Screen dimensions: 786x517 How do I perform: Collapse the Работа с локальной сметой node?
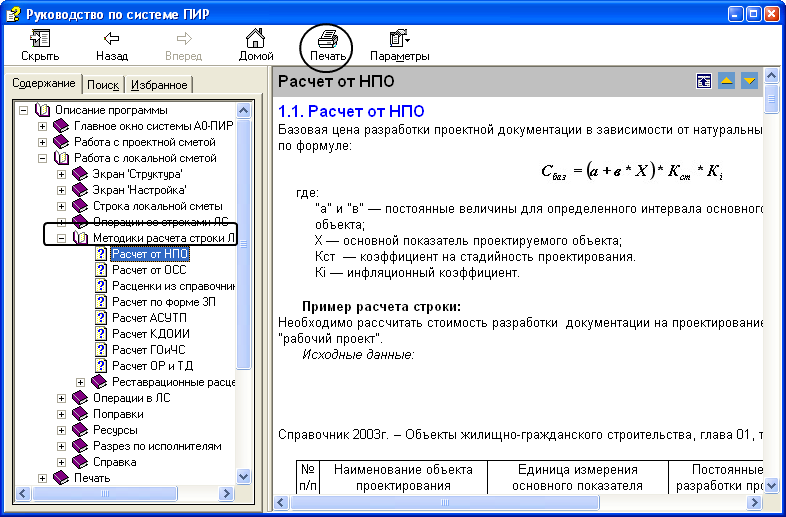42,158
